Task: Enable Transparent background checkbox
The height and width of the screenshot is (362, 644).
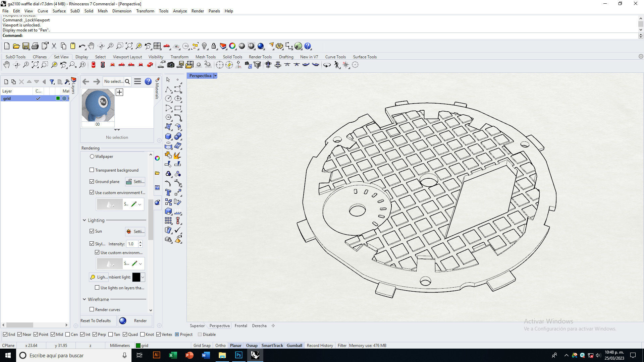Action: 92,170
